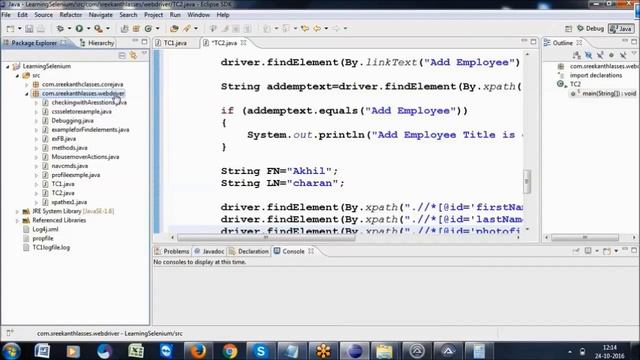Select MousemoverActions.java in Package Explorer
The width and height of the screenshot is (640, 360).
(85, 157)
